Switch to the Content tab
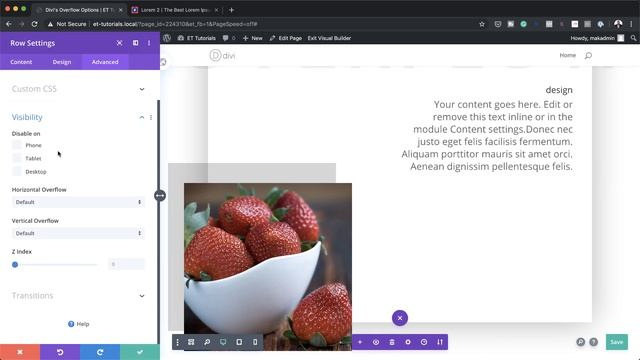 pos(21,62)
